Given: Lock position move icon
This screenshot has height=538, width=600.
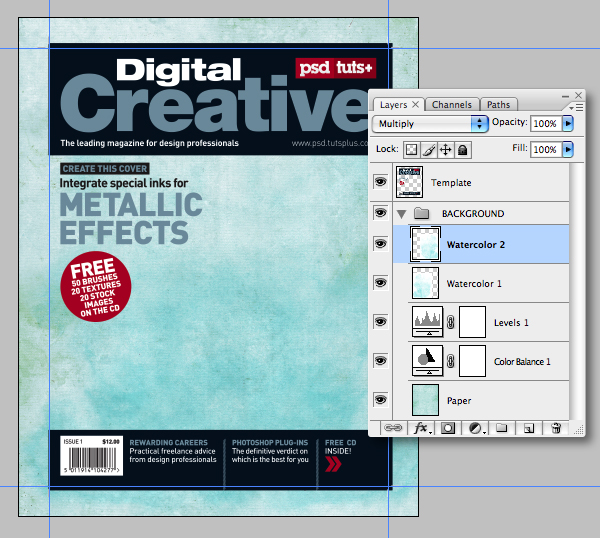Looking at the screenshot, I should tap(445, 150).
